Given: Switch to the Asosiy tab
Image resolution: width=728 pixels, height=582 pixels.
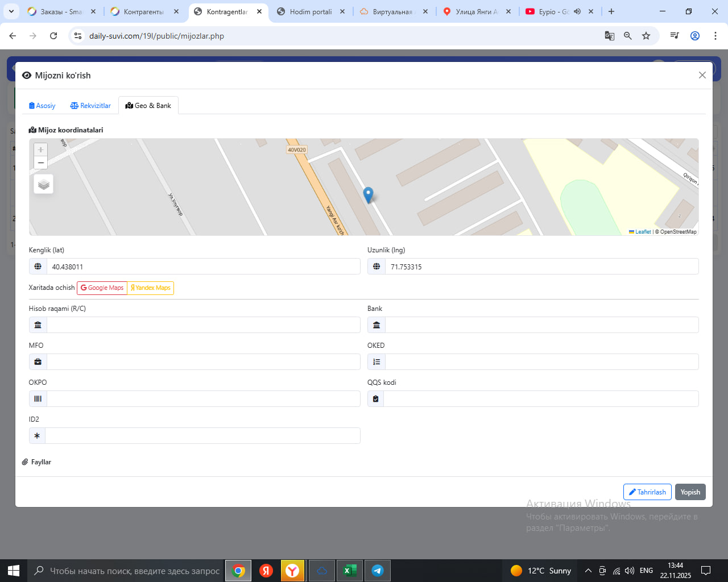Looking at the screenshot, I should [x=42, y=106].
